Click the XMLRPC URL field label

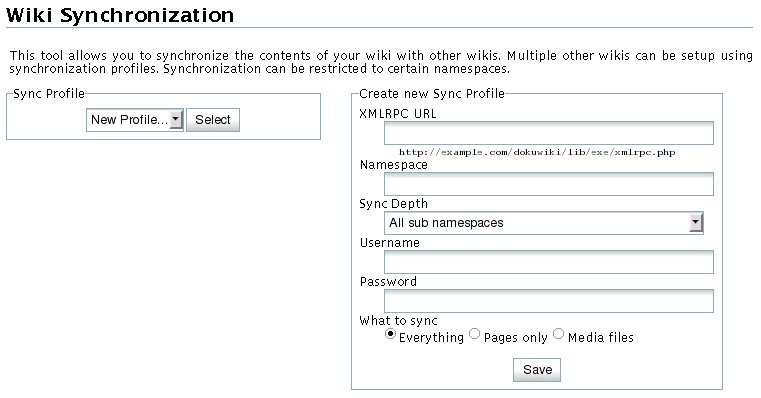click(x=397, y=114)
